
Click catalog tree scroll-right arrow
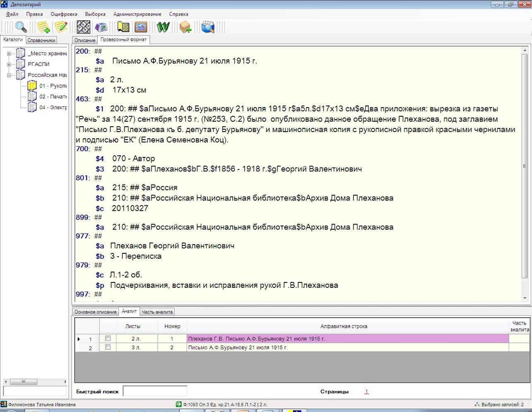(x=65, y=382)
